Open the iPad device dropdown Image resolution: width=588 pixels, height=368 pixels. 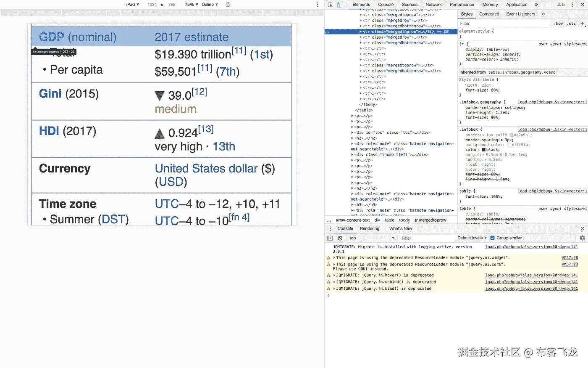coord(132,5)
